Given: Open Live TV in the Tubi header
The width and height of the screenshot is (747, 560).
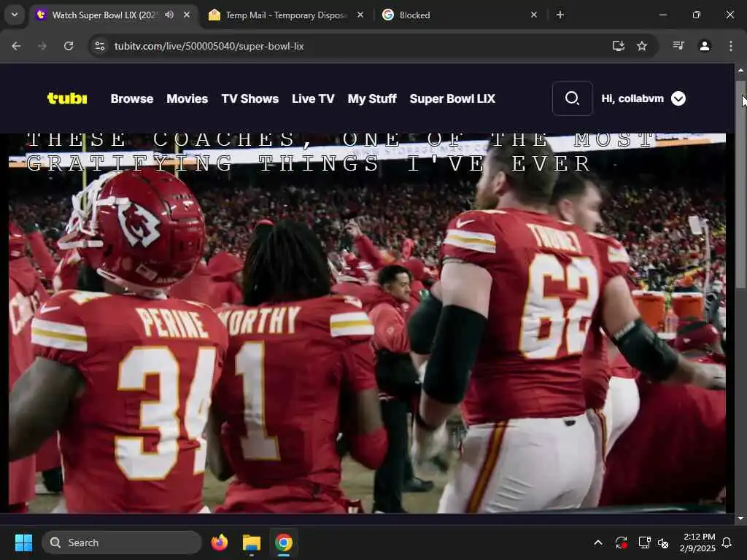Looking at the screenshot, I should [313, 98].
